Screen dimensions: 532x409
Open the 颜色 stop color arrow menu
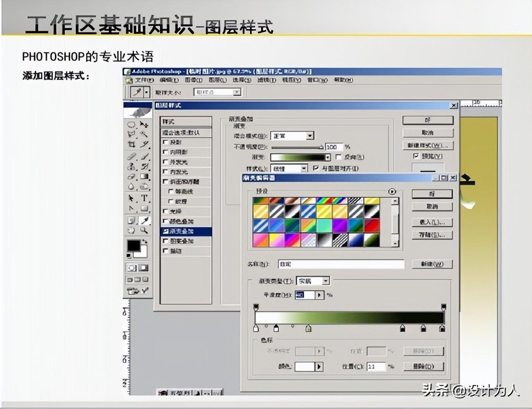tap(319, 366)
